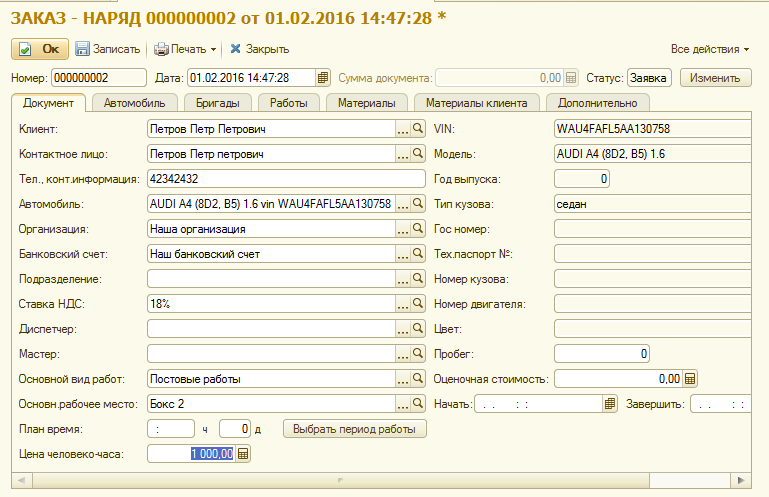
Task: Click Выбрать период работы button
Action: pyautogui.click(x=355, y=429)
